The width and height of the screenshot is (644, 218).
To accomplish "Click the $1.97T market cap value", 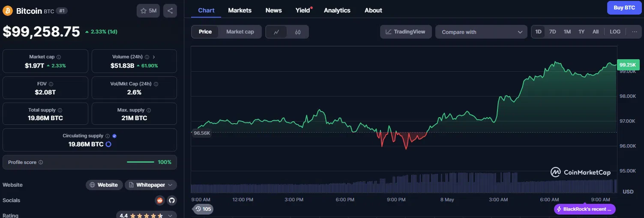I will pos(34,66).
